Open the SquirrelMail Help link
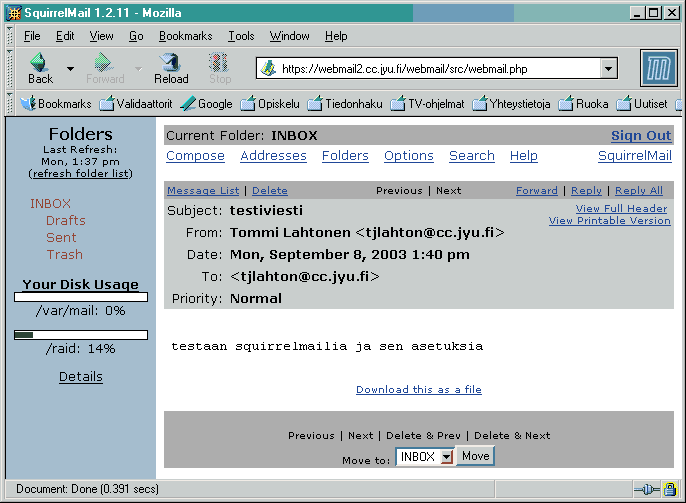This screenshot has height=503, width=686. click(x=524, y=156)
